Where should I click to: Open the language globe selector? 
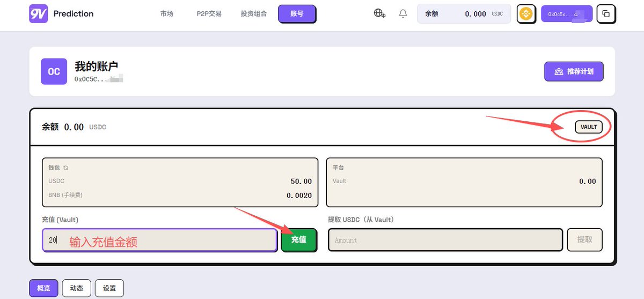coord(380,13)
